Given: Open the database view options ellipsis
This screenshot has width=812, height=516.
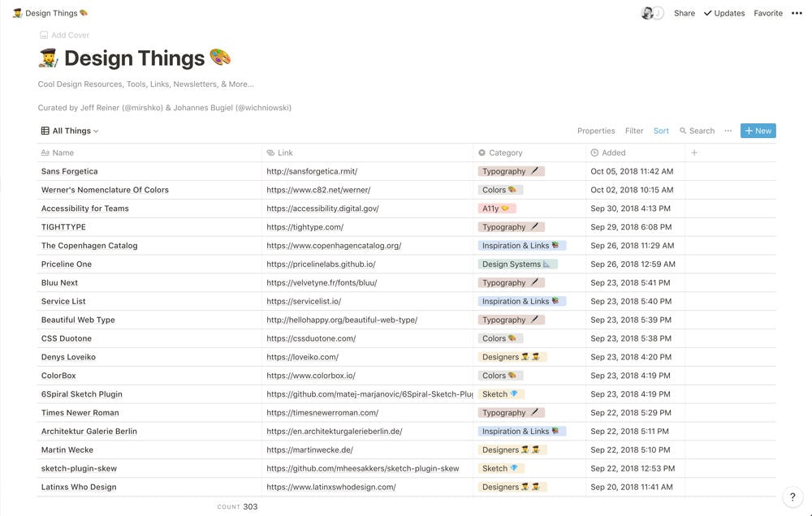Looking at the screenshot, I should [728, 131].
